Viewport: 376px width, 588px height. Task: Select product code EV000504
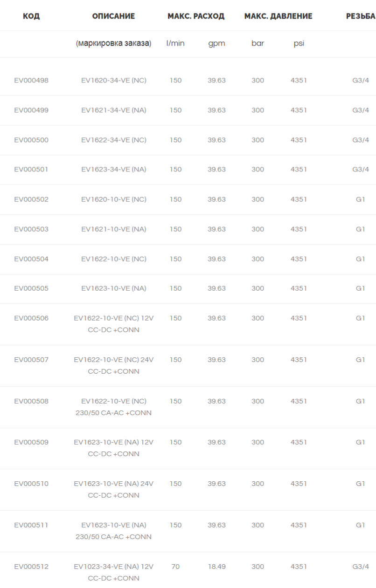(31, 259)
